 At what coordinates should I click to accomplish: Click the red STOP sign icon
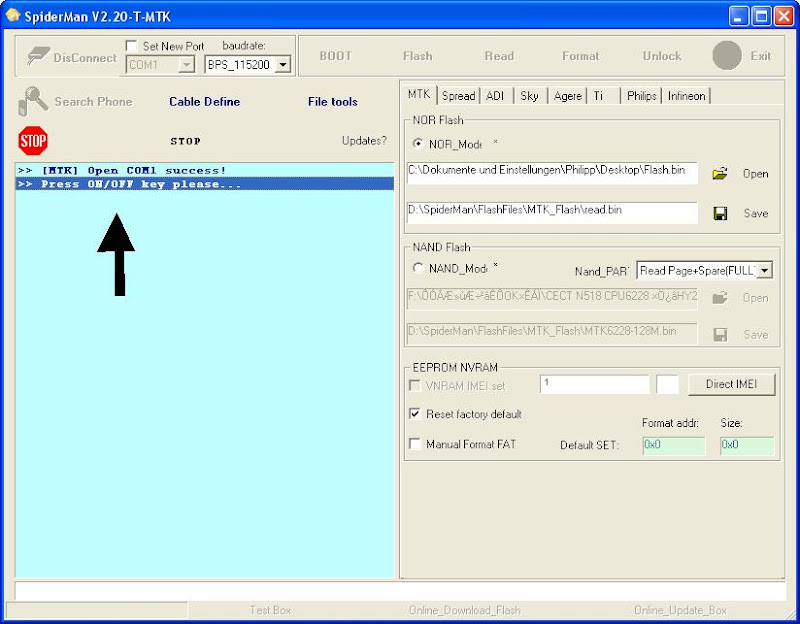[33, 140]
